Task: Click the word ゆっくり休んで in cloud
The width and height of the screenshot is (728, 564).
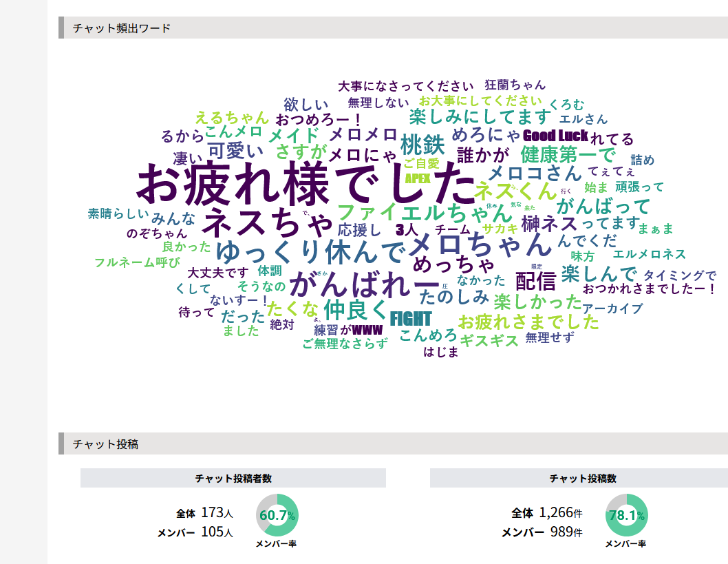Action: coord(311,252)
